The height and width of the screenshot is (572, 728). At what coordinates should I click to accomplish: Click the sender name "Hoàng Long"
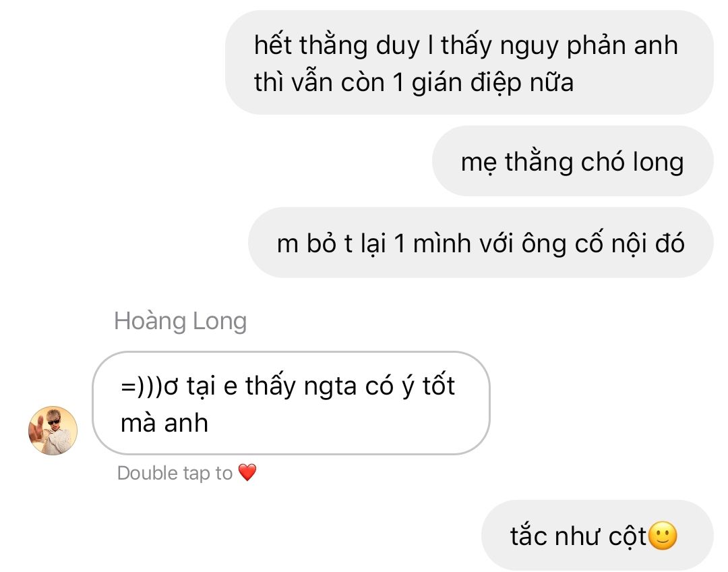pyautogui.click(x=180, y=320)
